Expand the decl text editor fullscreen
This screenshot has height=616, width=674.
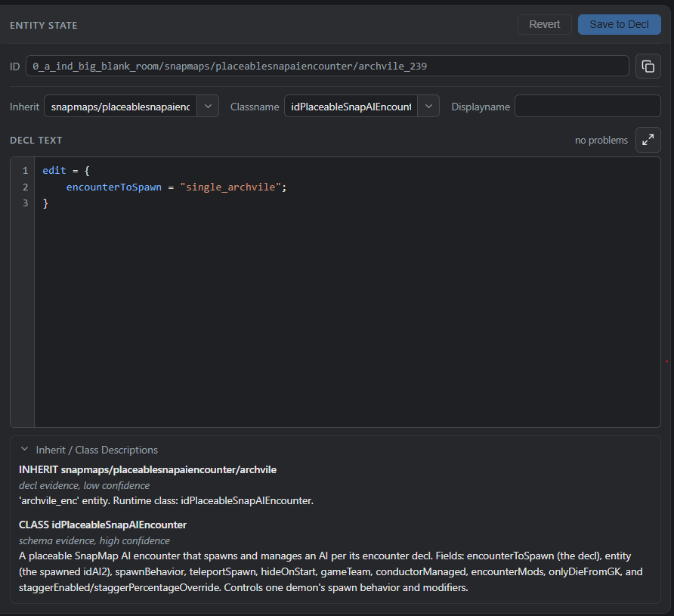(648, 140)
